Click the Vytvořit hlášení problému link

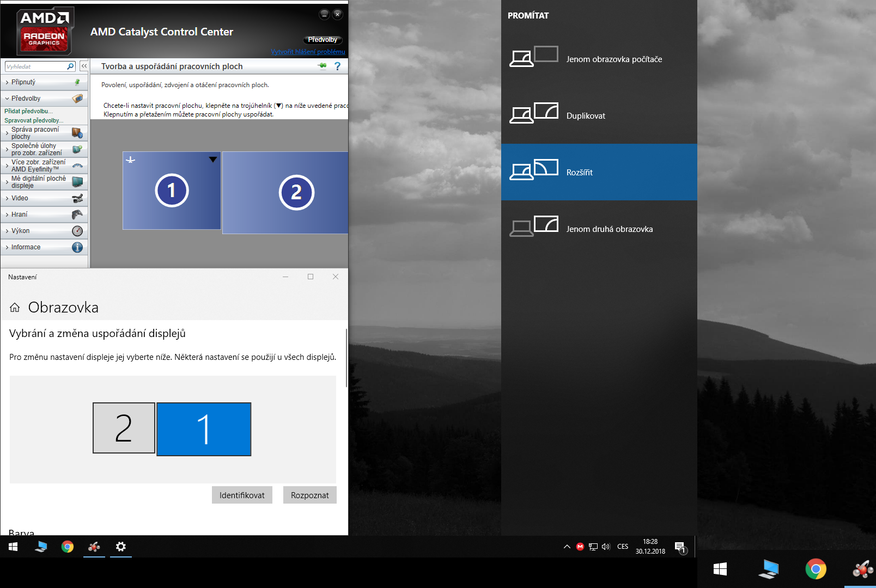coord(308,52)
